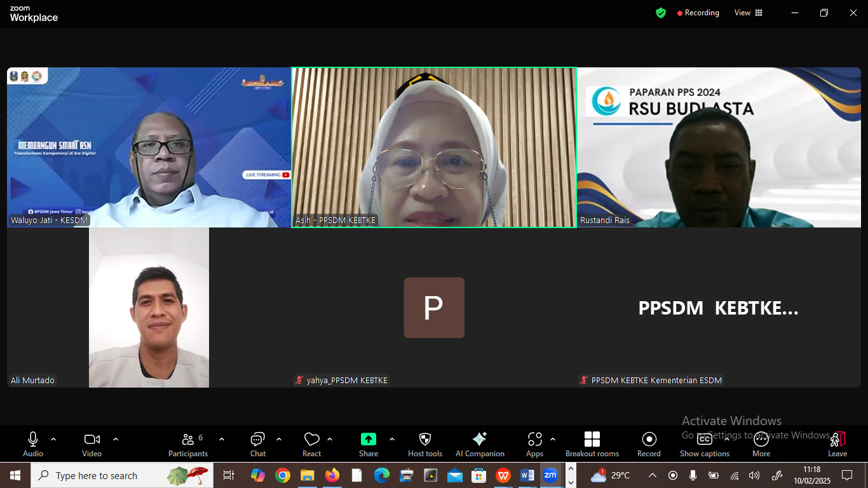Image resolution: width=868 pixels, height=488 pixels.
Task: Select Ali Murtado video tile
Action: (149, 308)
